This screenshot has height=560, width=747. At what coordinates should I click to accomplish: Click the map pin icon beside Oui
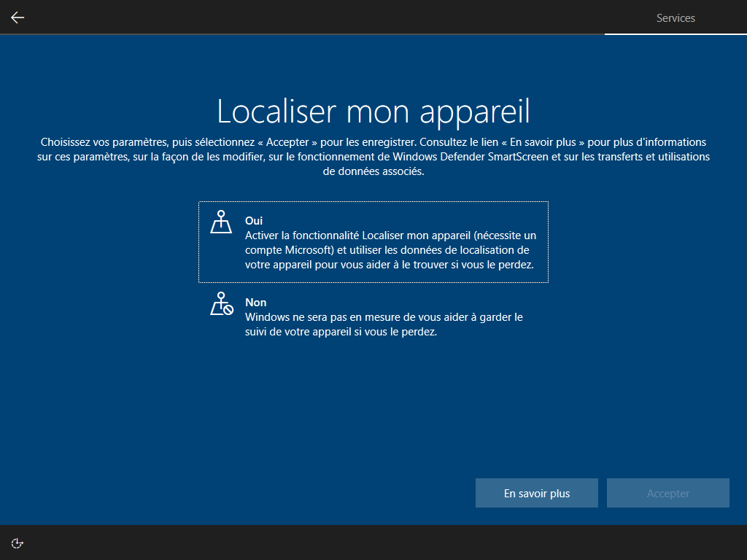coord(221,222)
